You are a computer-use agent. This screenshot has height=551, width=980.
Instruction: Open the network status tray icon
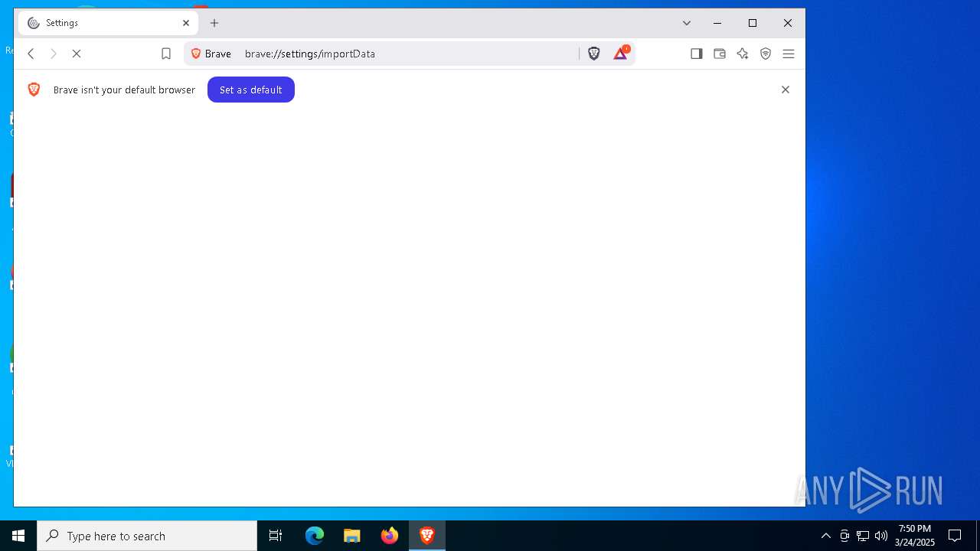(x=863, y=536)
